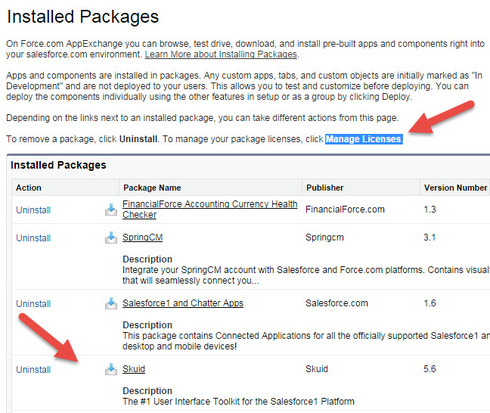The width and height of the screenshot is (490, 413).
Task: Open Learn More about Installing Packages link
Action: click(x=221, y=54)
